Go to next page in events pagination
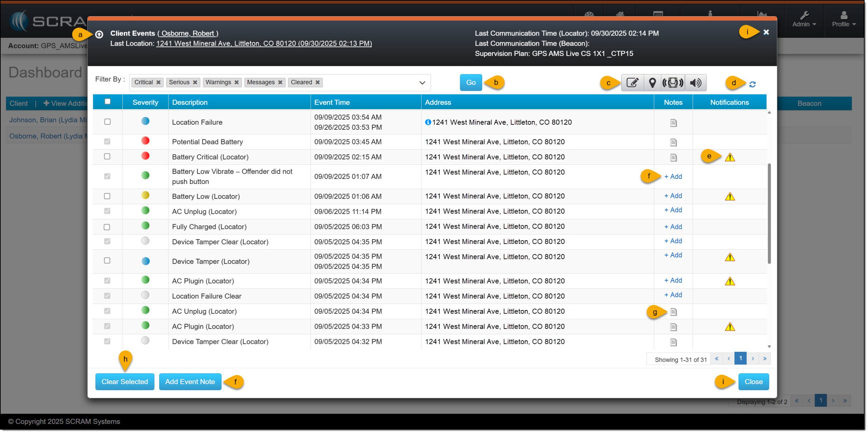The width and height of the screenshot is (868, 433). click(x=753, y=358)
